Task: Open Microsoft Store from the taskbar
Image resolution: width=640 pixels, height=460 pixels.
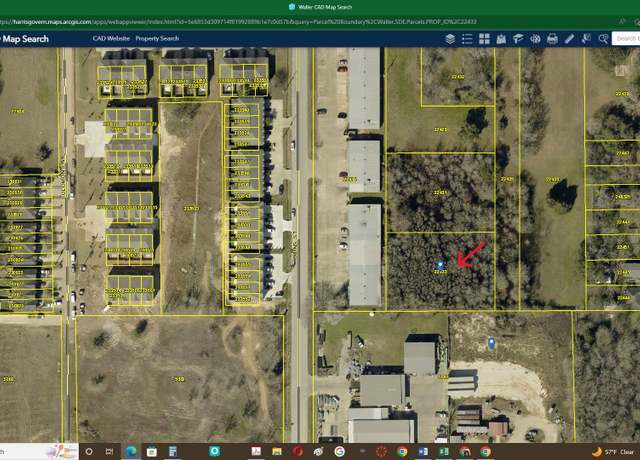Action: coord(152,451)
